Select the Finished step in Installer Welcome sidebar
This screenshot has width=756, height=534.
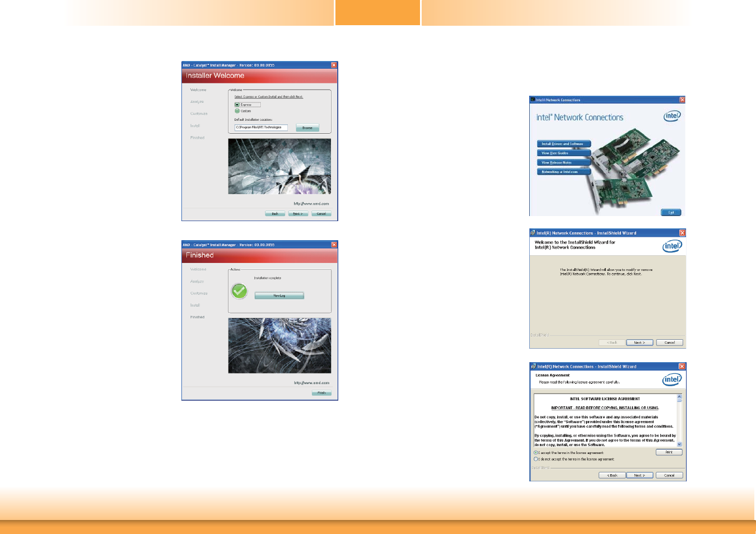coord(198,138)
